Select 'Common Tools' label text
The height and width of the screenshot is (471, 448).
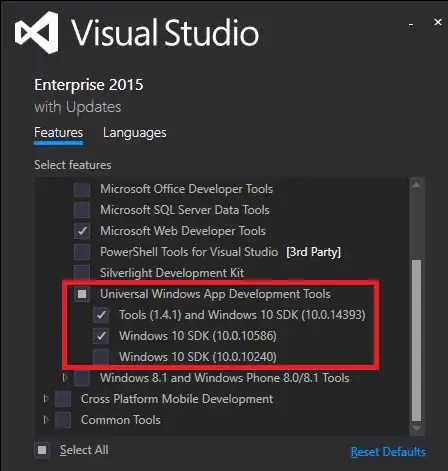pos(121,420)
